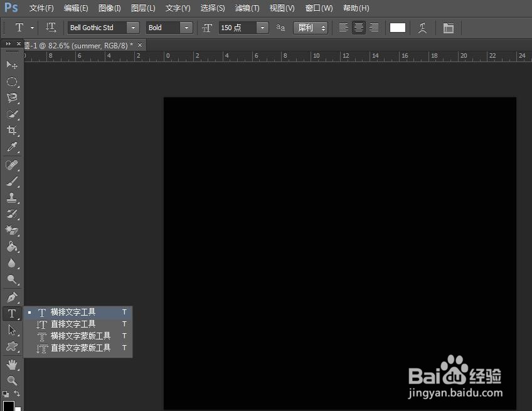
Task: Expand the Bold font style dropdown
Action: pyautogui.click(x=186, y=28)
